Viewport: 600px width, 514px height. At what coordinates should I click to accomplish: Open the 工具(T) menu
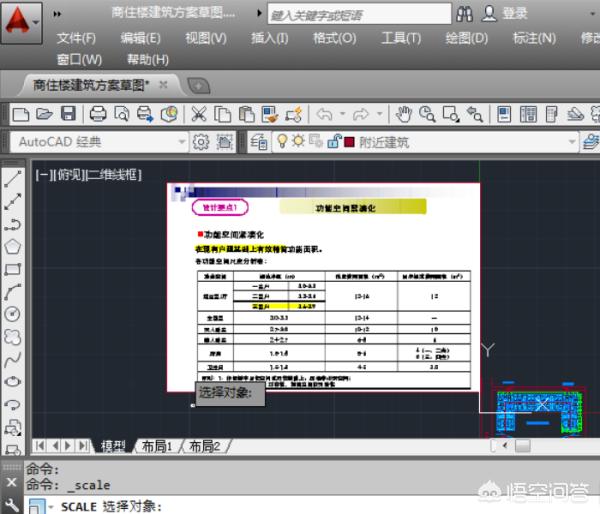coord(401,38)
